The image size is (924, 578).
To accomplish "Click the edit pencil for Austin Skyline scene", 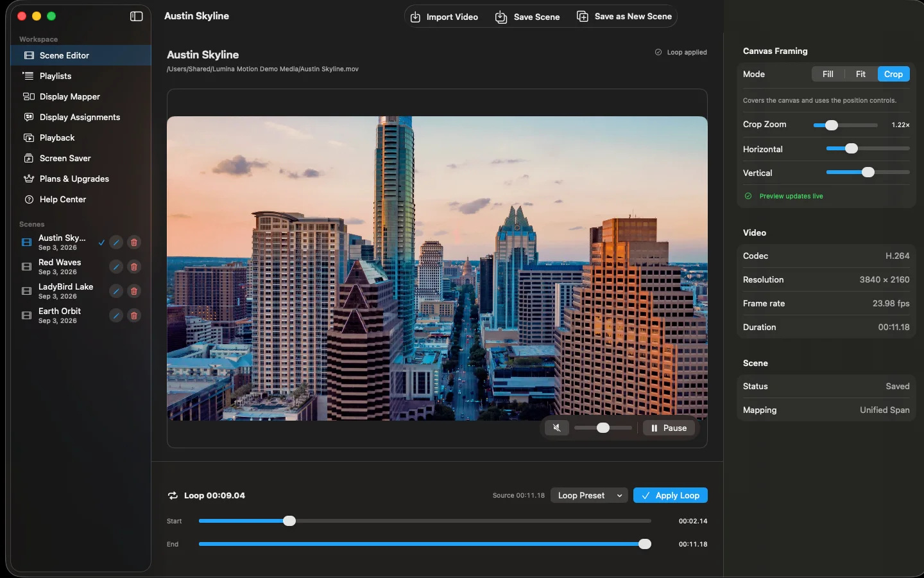I will click(x=116, y=242).
